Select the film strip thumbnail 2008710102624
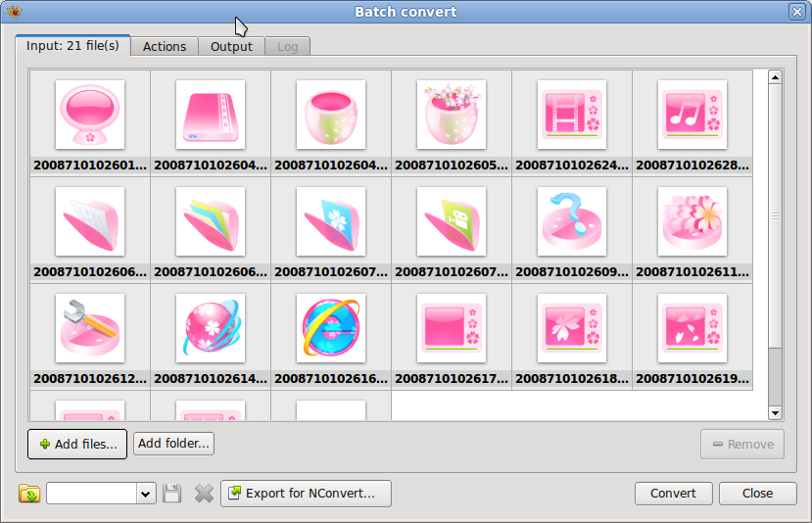Screen dimensions: 812x523 click(572, 115)
